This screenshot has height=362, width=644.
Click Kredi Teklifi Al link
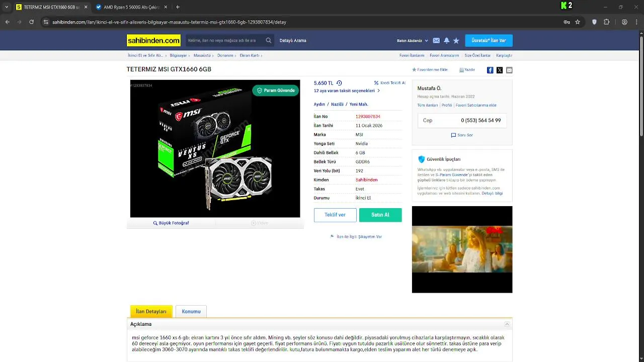[x=390, y=83]
